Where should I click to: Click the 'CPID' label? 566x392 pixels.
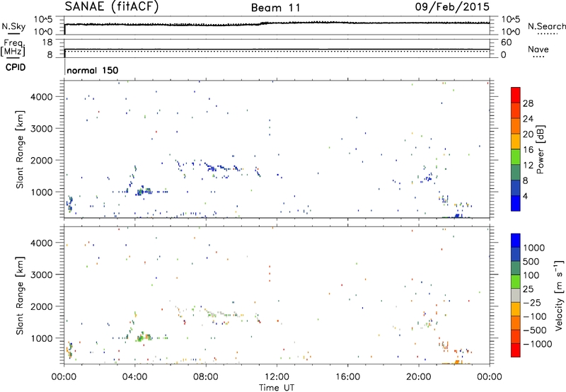(x=16, y=67)
